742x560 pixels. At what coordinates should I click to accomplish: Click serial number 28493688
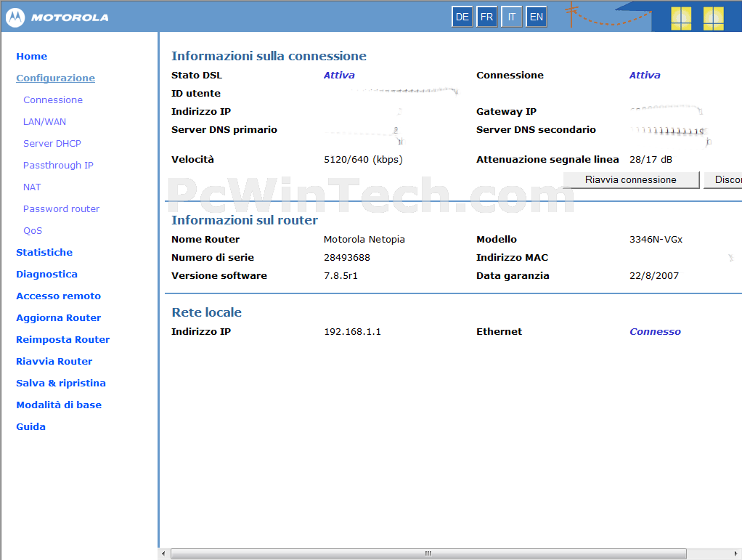point(347,258)
